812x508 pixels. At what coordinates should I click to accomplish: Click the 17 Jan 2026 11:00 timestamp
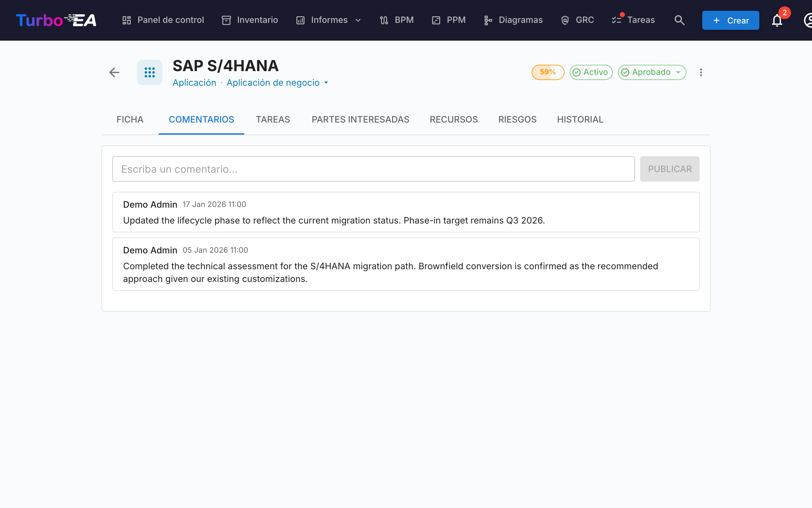214,204
